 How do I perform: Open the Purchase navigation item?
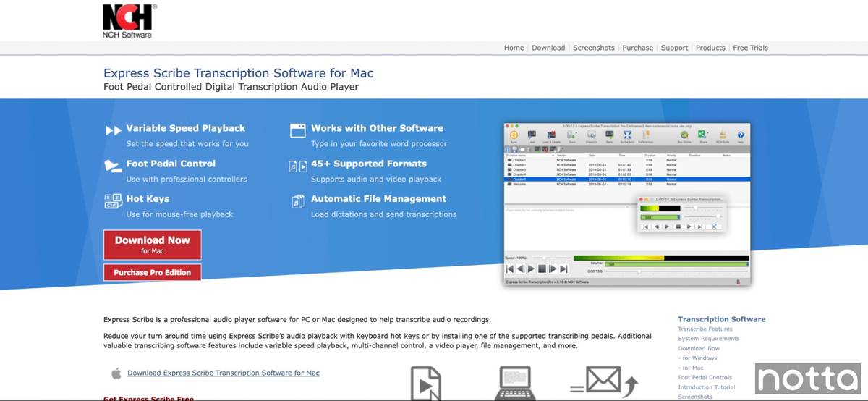638,48
